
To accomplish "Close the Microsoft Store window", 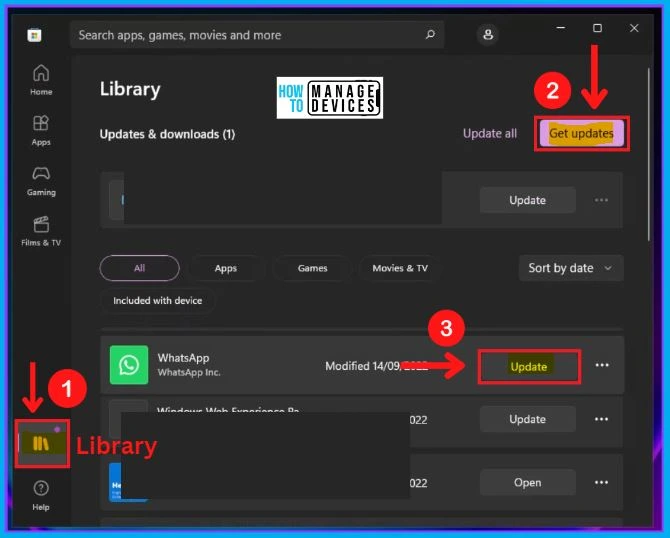I will (634, 28).
